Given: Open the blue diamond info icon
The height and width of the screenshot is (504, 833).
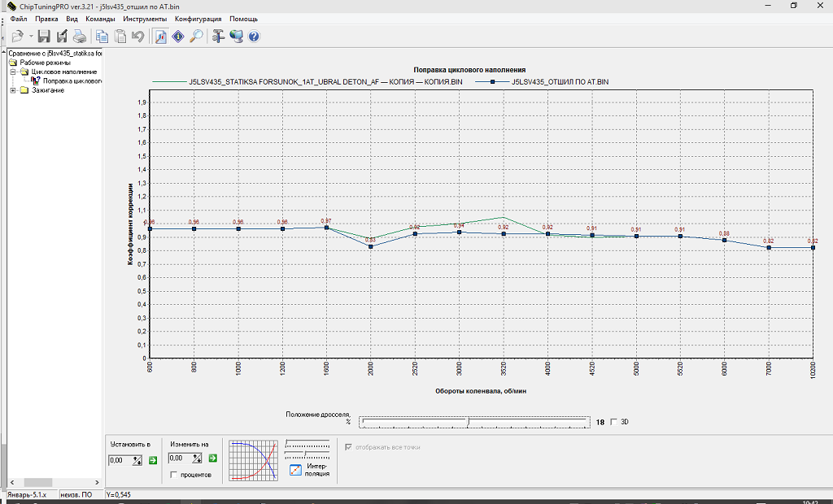Looking at the screenshot, I should [x=178, y=36].
